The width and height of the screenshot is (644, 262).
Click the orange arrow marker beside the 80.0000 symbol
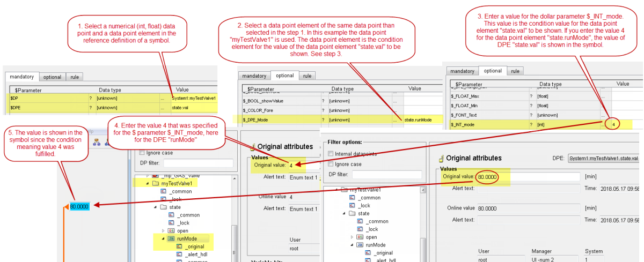pos(67,206)
